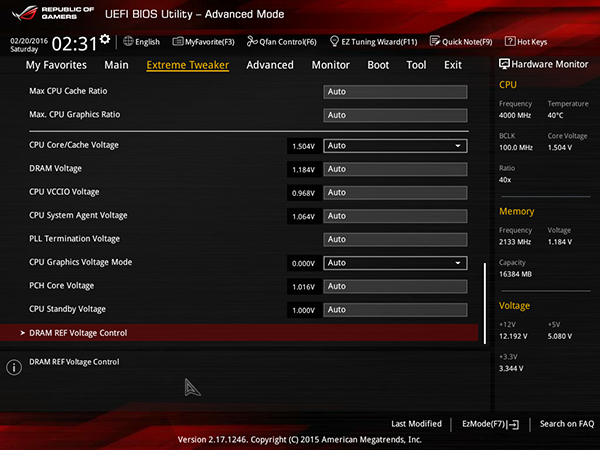
Task: Click the 2133 MHz memory frequency value
Action: pos(515,242)
